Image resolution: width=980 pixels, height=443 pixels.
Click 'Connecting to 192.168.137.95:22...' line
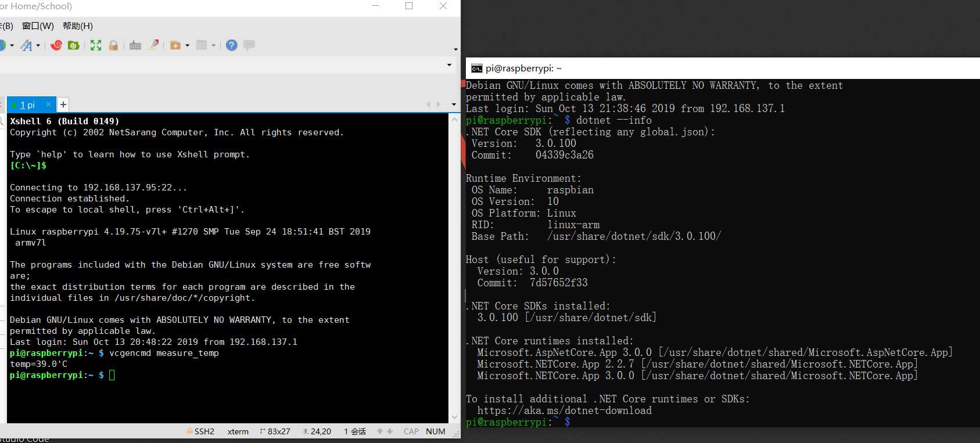coord(99,188)
